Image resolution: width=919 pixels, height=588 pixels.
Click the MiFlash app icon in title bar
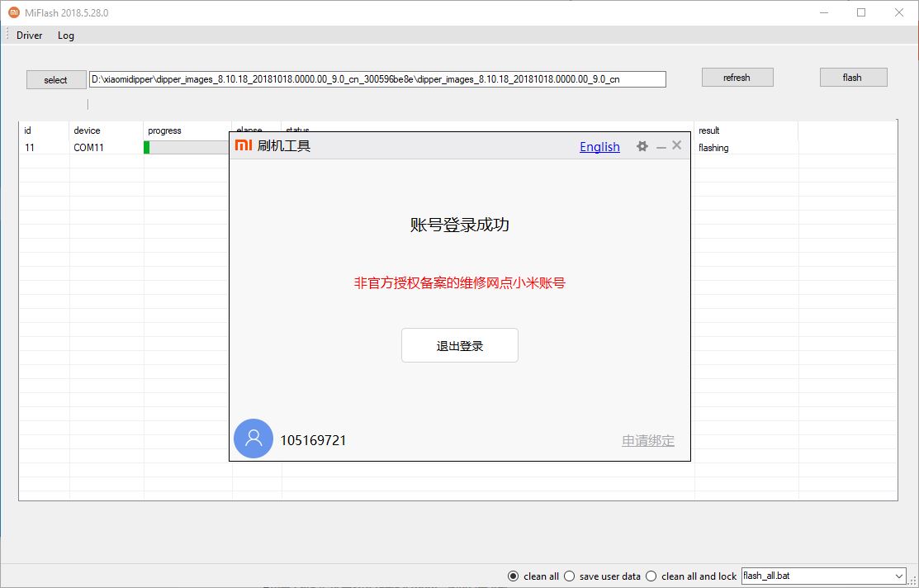click(13, 12)
